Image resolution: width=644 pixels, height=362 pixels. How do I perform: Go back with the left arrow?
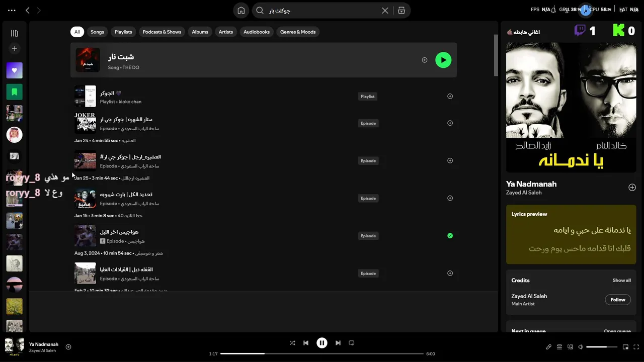(x=28, y=10)
